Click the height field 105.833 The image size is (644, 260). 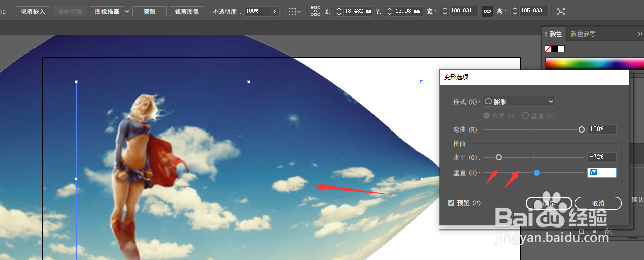534,11
